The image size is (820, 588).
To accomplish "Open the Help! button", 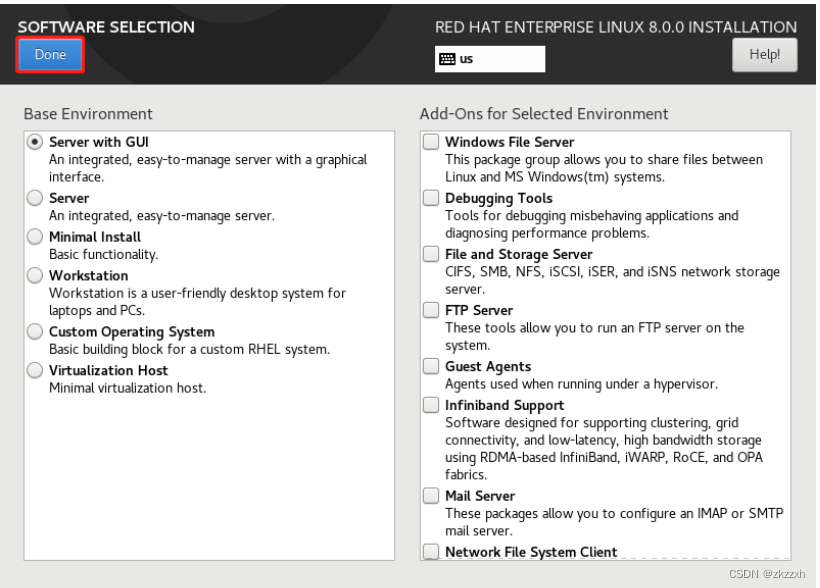I will pyautogui.click(x=764, y=54).
